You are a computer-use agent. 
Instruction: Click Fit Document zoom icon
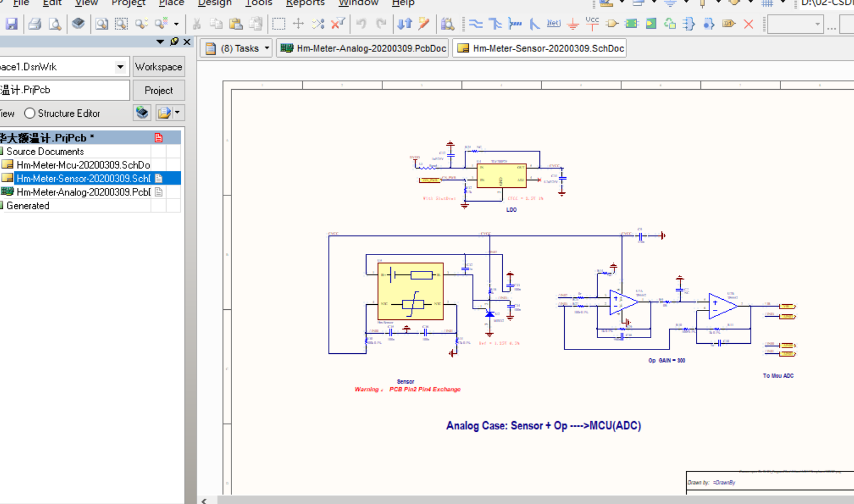(101, 24)
